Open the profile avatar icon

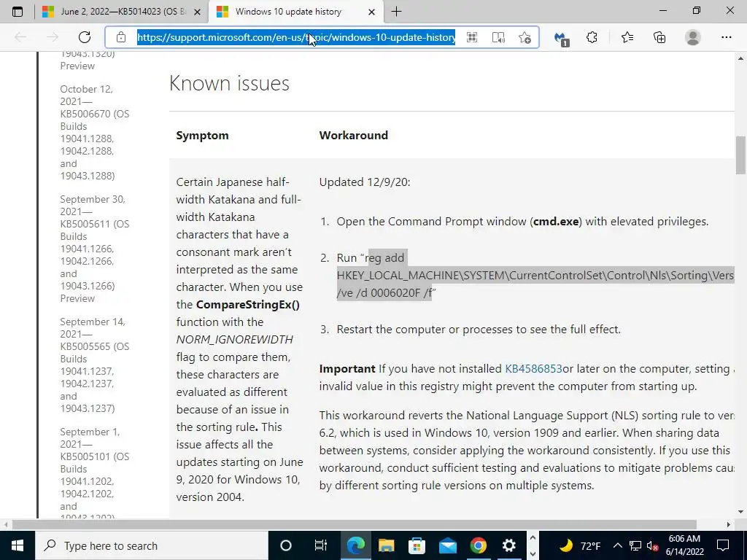[x=693, y=37]
